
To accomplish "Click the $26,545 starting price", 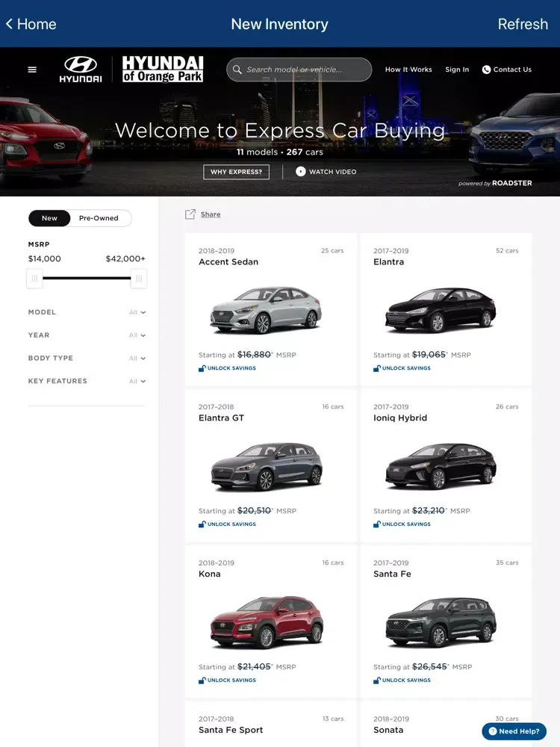I will (x=429, y=666).
